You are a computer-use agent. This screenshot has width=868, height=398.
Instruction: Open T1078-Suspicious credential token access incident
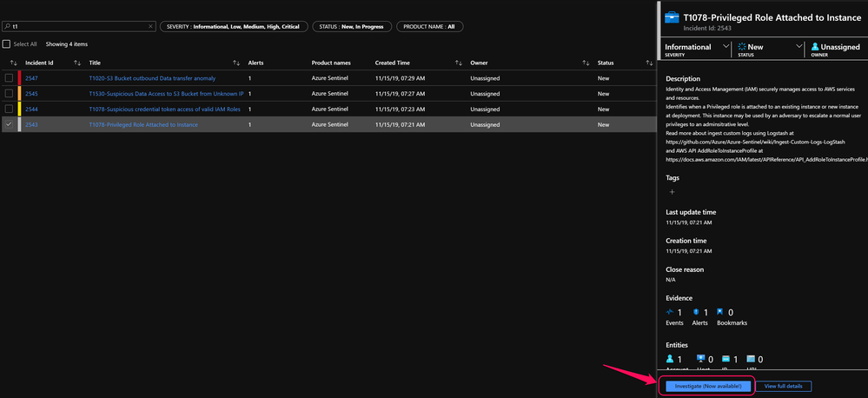click(x=165, y=109)
